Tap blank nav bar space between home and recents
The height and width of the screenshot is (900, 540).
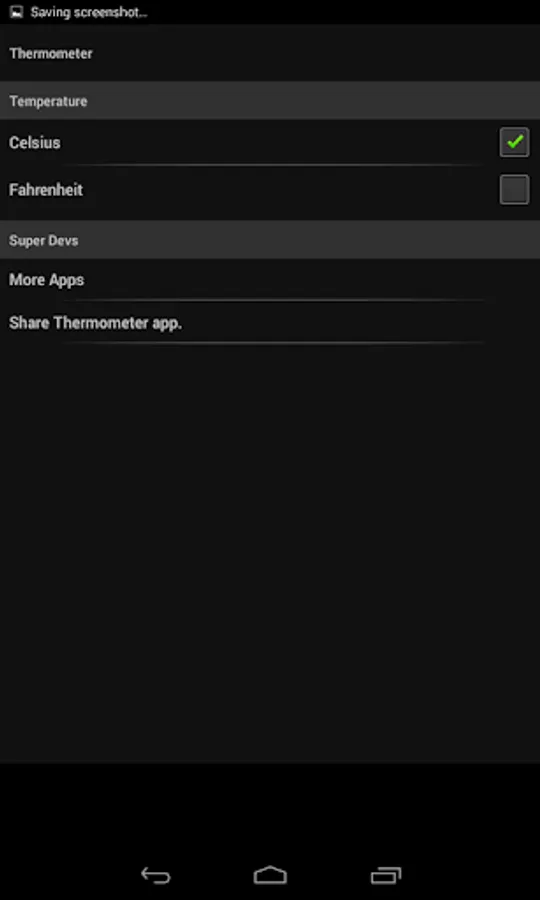(x=328, y=875)
